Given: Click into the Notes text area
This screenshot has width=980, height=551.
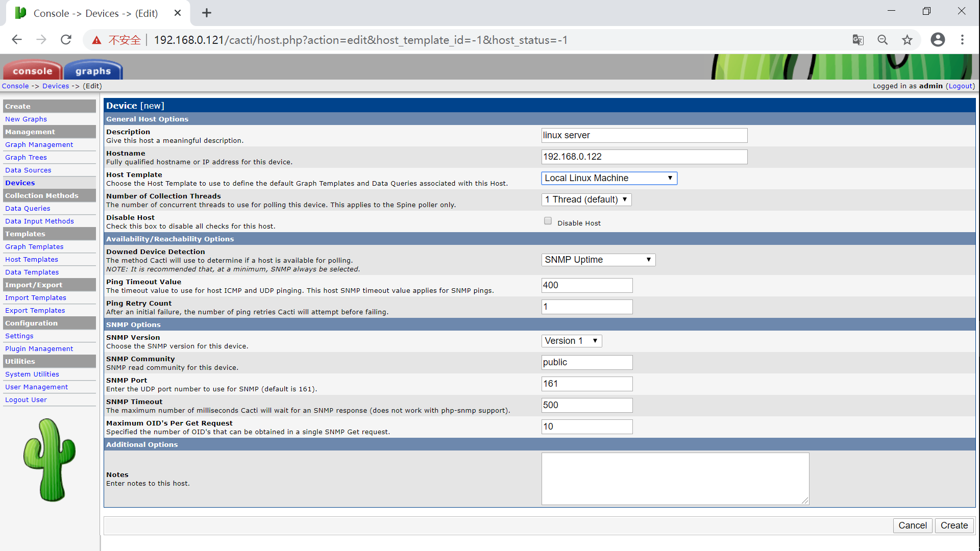Looking at the screenshot, I should [675, 479].
